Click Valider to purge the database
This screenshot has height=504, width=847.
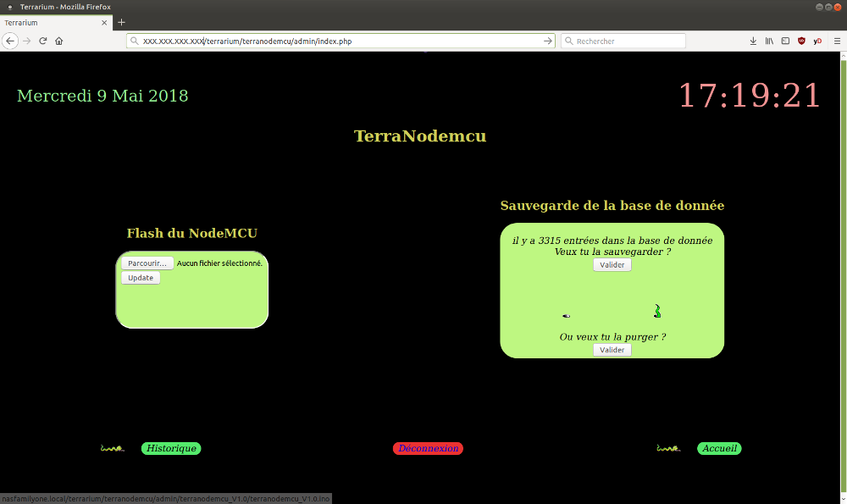click(612, 350)
